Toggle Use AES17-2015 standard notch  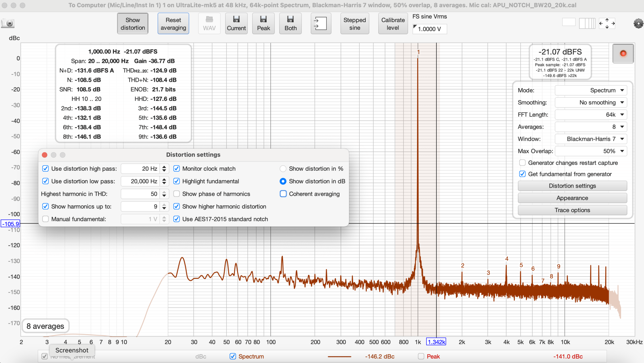[177, 219]
